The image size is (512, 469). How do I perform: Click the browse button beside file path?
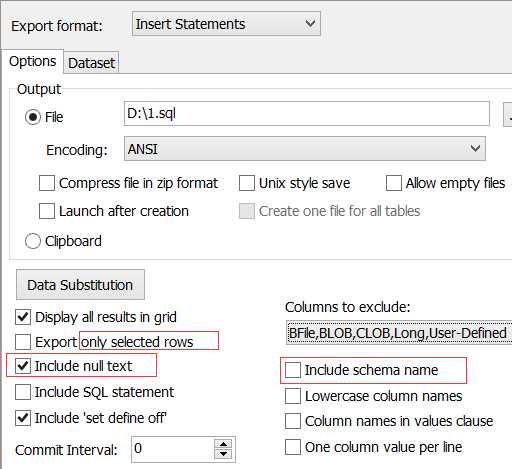click(x=508, y=115)
